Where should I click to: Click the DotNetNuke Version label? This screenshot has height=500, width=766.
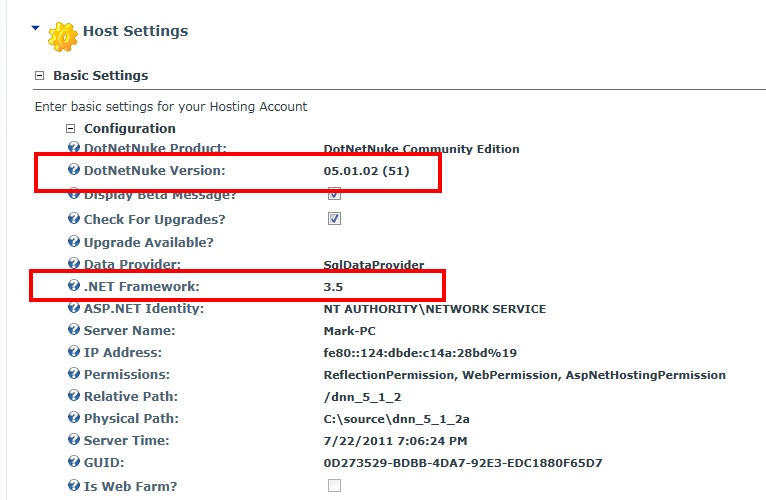(x=154, y=171)
